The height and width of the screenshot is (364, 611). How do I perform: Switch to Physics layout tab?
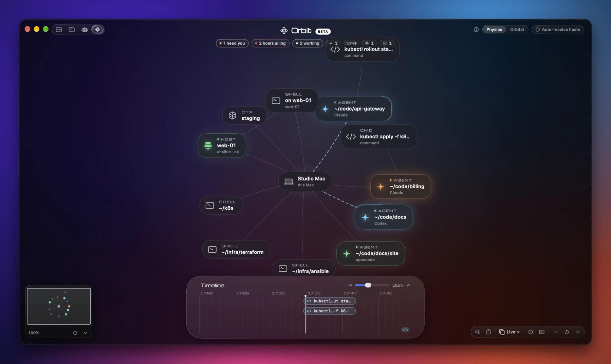(x=494, y=30)
